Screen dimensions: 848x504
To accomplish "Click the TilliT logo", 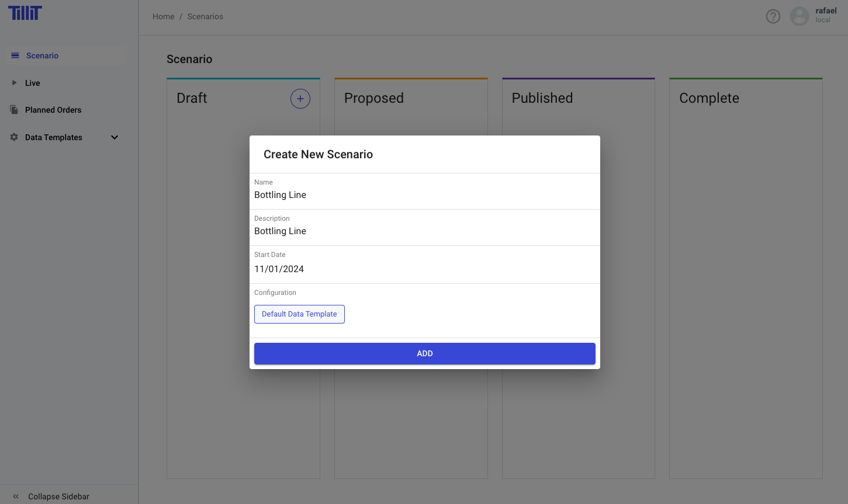I will pyautogui.click(x=25, y=13).
